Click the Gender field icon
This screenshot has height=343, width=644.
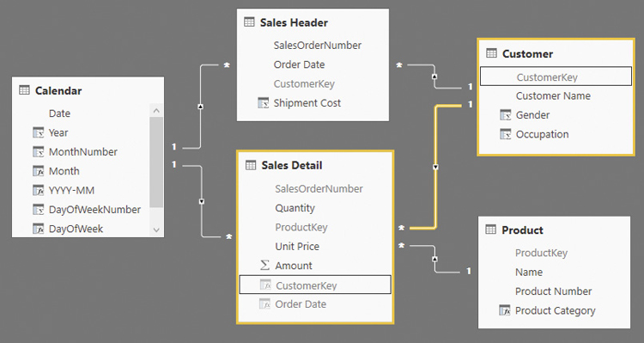point(506,114)
